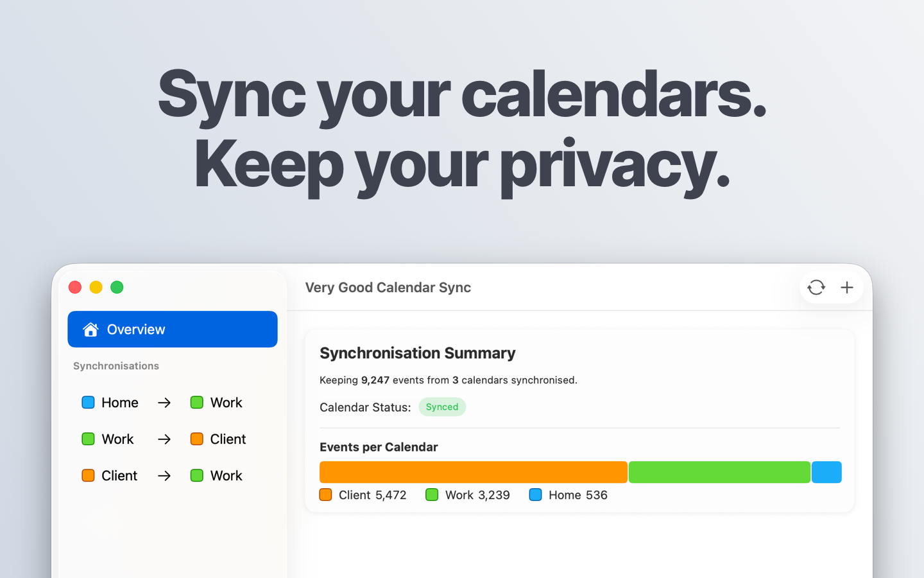Click the plus icon to add synchronisation
The width and height of the screenshot is (924, 578).
coord(847,287)
